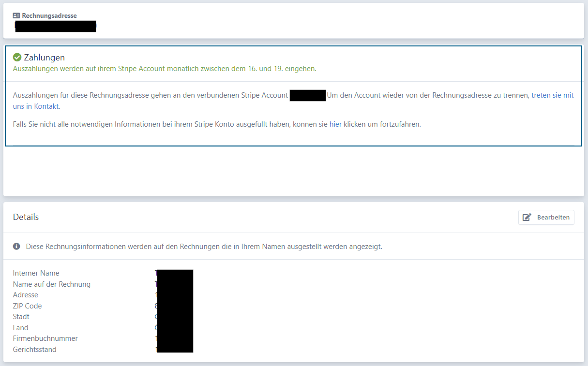The width and height of the screenshot is (588, 366).
Task: Click the 'Interner Name' label
Action: pyautogui.click(x=36, y=273)
